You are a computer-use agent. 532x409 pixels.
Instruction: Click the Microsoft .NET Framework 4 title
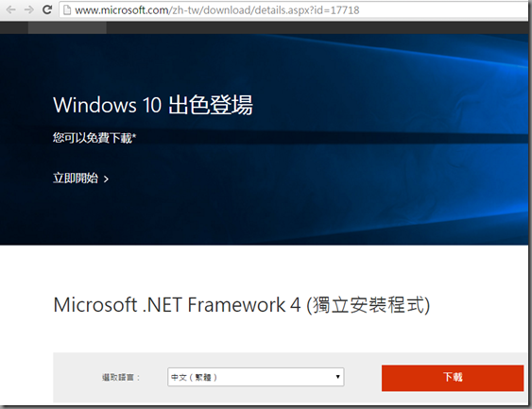242,304
